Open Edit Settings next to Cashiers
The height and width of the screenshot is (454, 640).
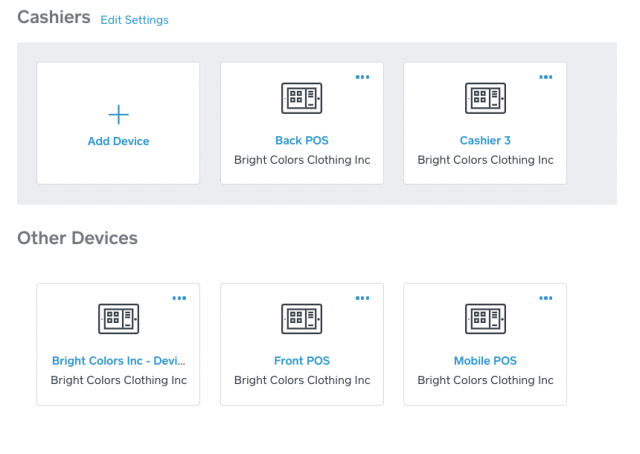pos(134,20)
